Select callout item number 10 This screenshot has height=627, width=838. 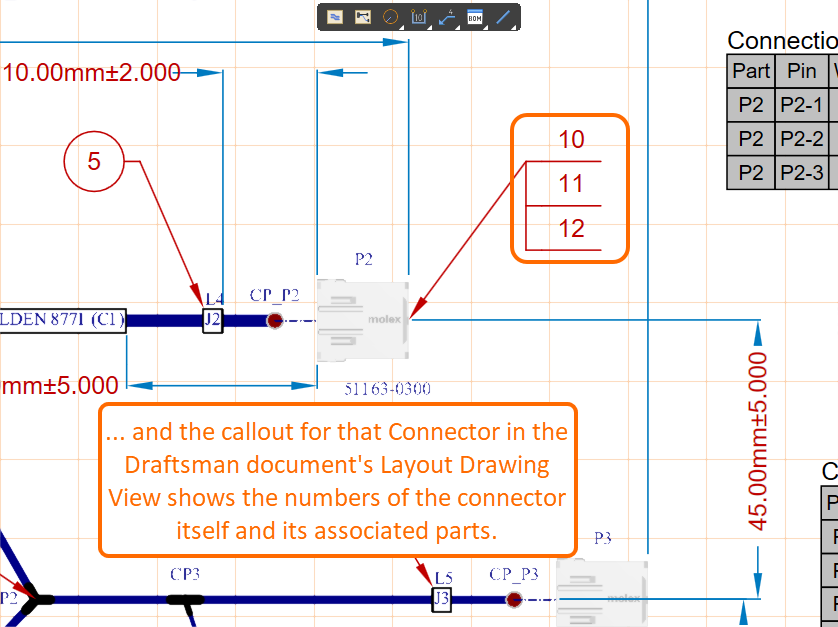[x=571, y=139]
